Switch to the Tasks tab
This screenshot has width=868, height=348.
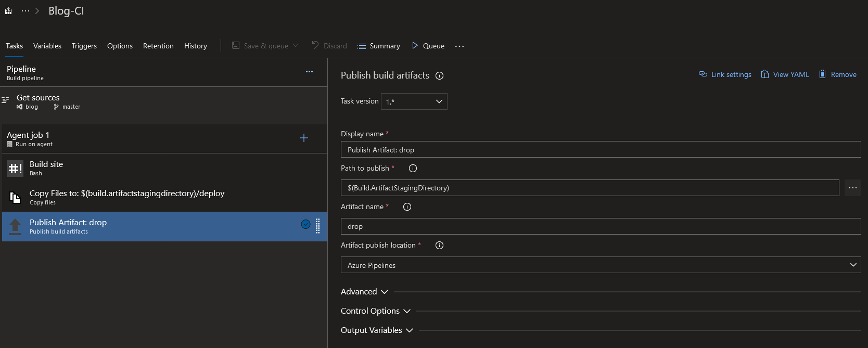point(14,46)
